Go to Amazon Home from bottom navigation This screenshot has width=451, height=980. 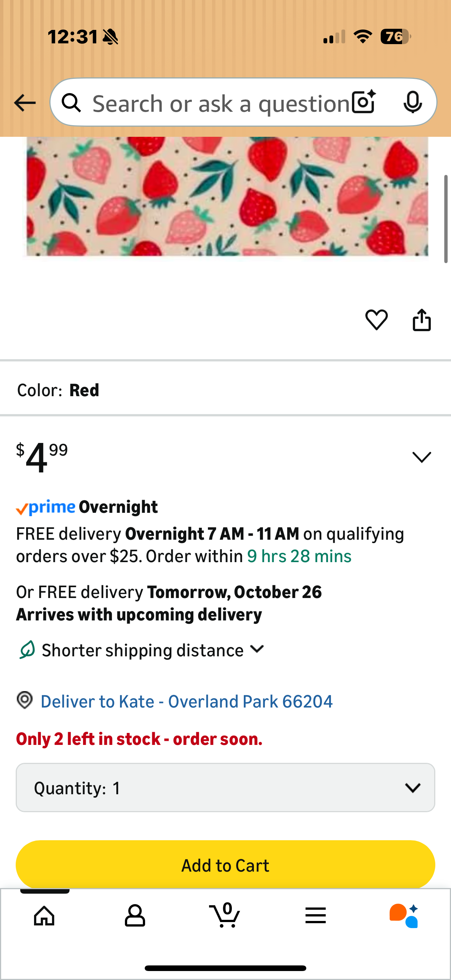(x=45, y=916)
